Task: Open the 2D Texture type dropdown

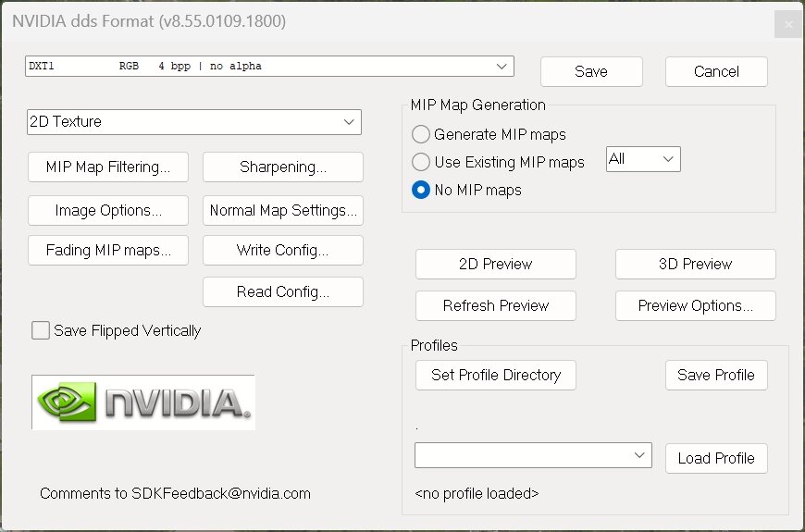Action: point(194,122)
